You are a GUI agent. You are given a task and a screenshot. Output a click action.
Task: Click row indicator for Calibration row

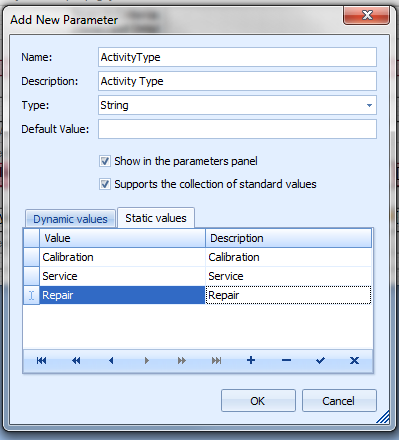click(x=31, y=257)
